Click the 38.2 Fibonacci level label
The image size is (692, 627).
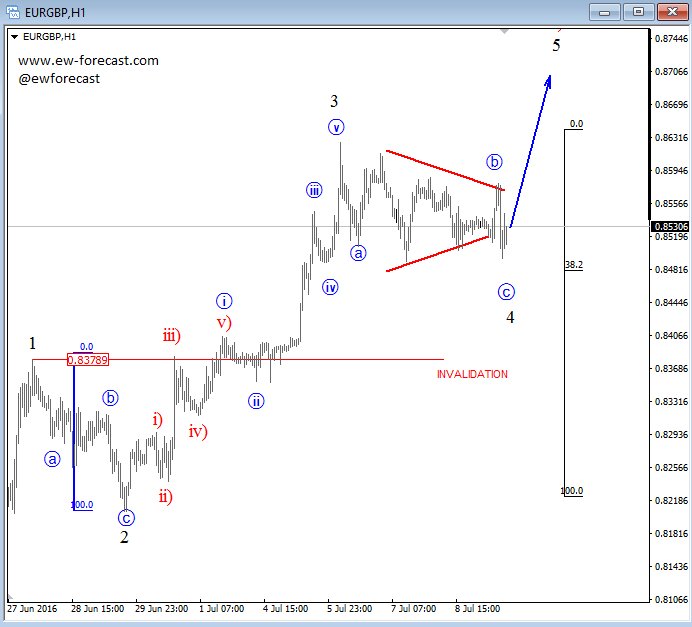[x=574, y=265]
